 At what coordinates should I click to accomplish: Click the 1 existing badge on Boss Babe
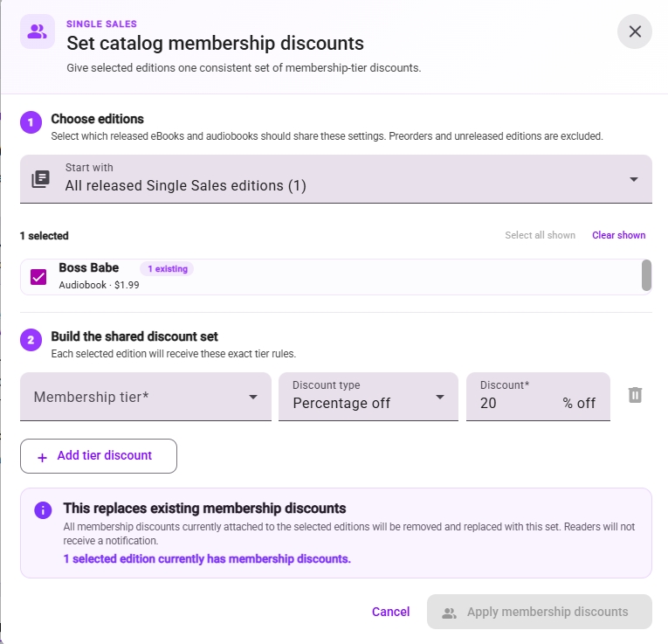[x=167, y=269]
